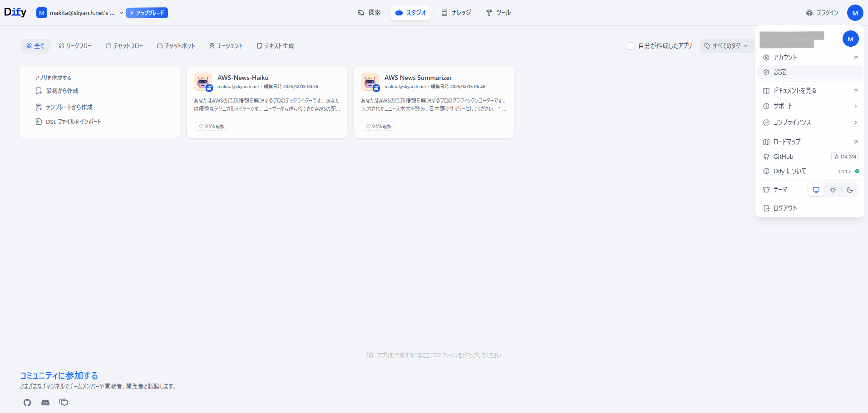Expand the すべてのタグ filter dropdown
The width and height of the screenshot is (868, 413).
tap(726, 46)
